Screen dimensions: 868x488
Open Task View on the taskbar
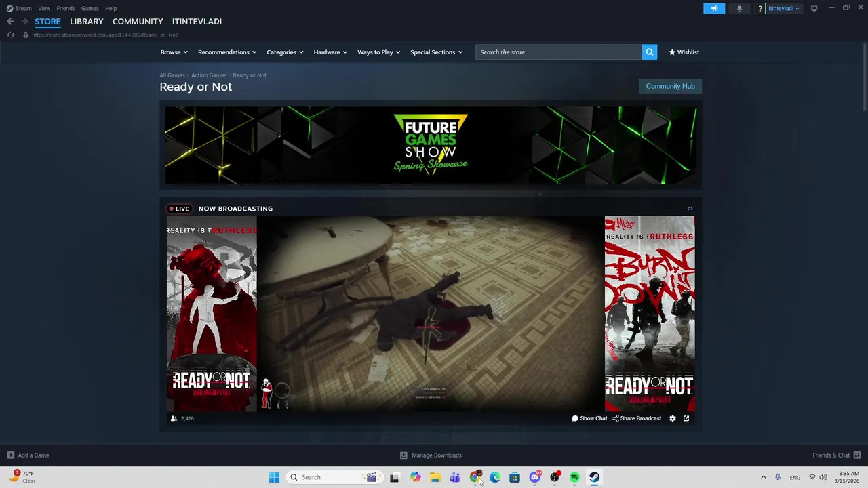[395, 477]
